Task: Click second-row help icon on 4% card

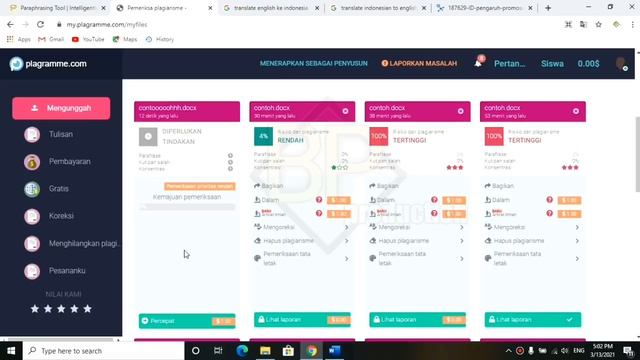Action: pos(319,213)
